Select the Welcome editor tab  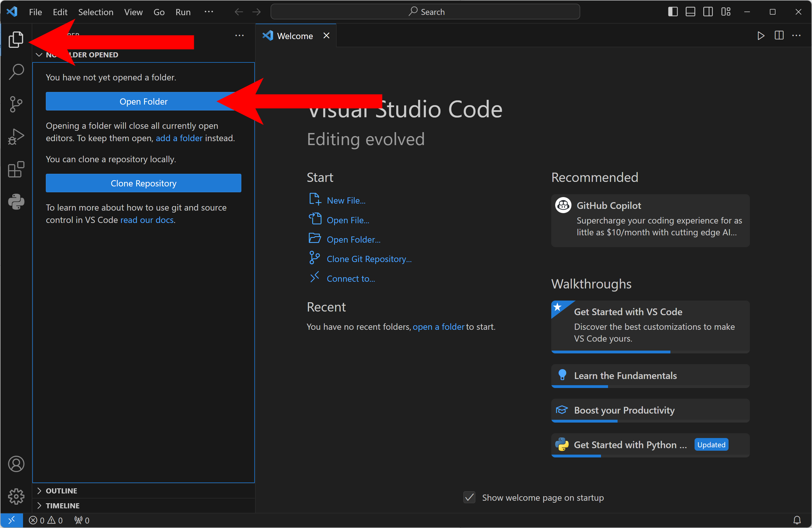pos(296,35)
